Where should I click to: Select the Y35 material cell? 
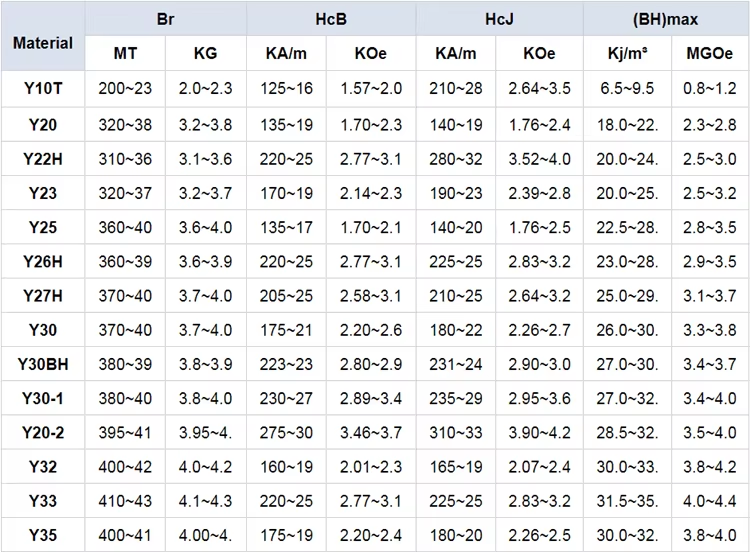[x=43, y=535]
